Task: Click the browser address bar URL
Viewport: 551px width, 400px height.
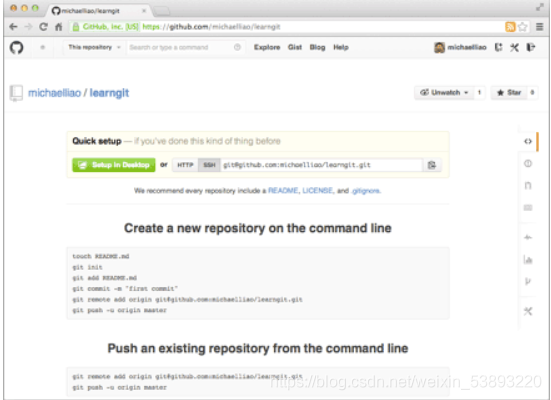Action: point(212,27)
